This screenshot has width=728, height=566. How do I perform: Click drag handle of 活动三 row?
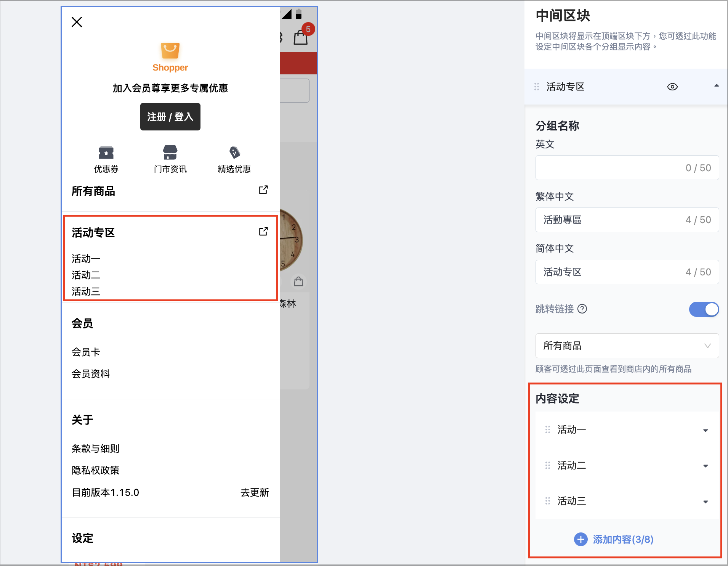pyautogui.click(x=548, y=501)
